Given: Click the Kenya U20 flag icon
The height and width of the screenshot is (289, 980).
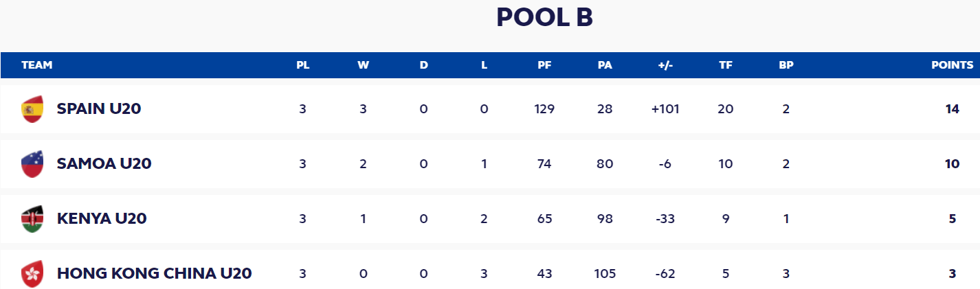Looking at the screenshot, I should [x=32, y=219].
